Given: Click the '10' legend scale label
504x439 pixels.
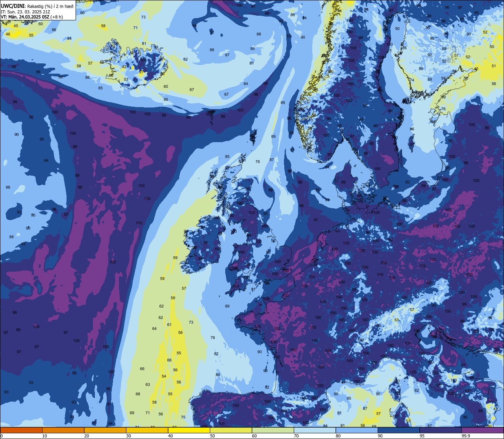Looking at the screenshot, I should pyautogui.click(x=44, y=436).
